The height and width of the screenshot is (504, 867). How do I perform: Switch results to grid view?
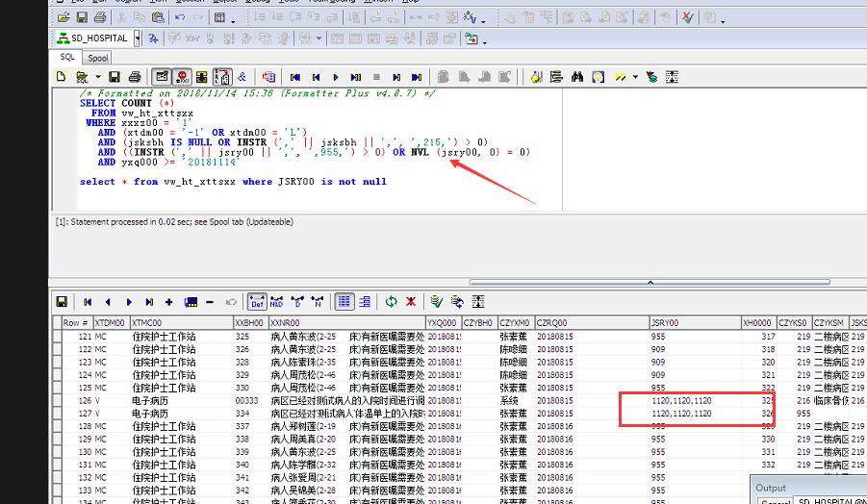pos(344,302)
